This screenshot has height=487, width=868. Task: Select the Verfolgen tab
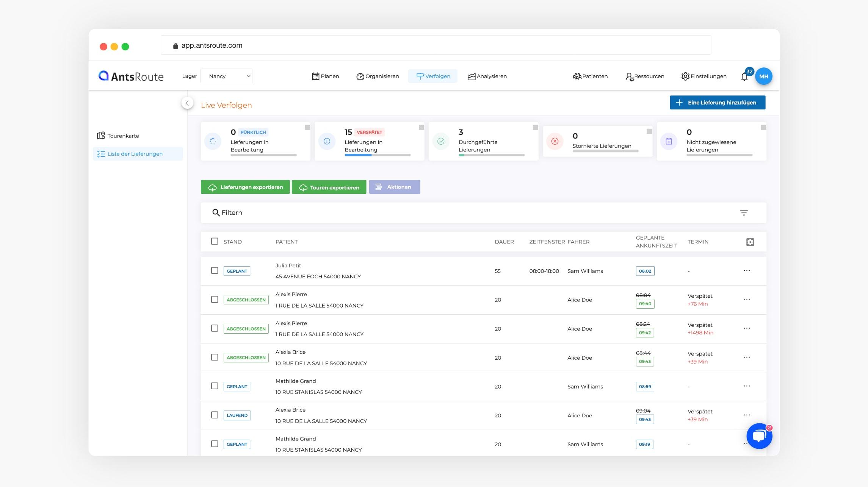[433, 76]
